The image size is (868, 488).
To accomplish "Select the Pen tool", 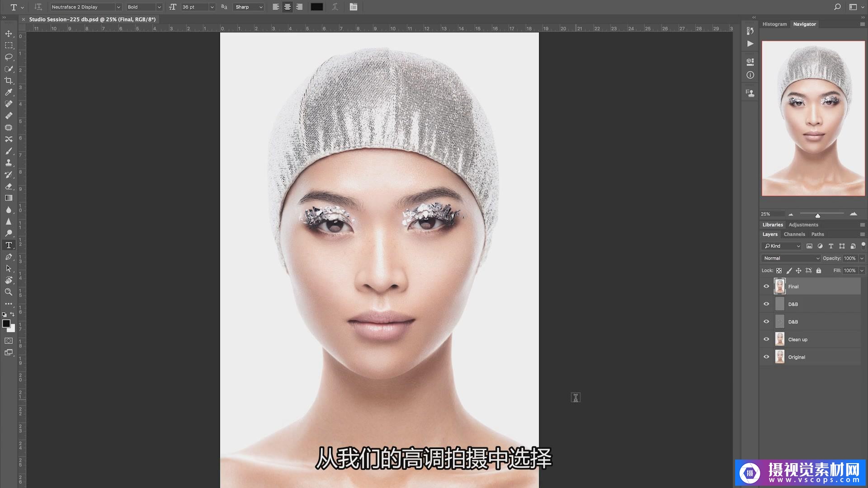I will (9, 257).
